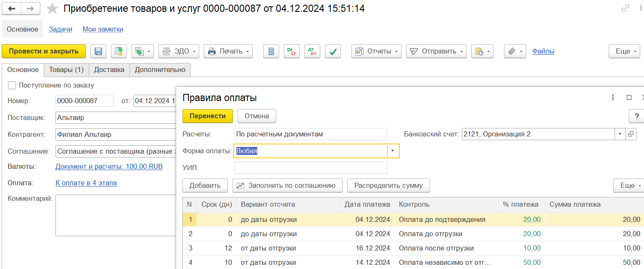Open the Печать dropdown menu
This screenshot has width=644, height=269.
coord(228,51)
